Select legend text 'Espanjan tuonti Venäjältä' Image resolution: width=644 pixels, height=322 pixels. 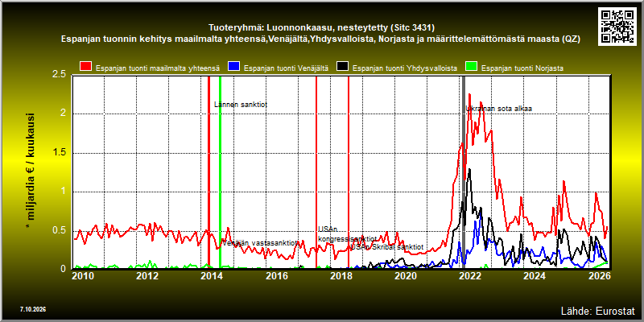coord(286,68)
